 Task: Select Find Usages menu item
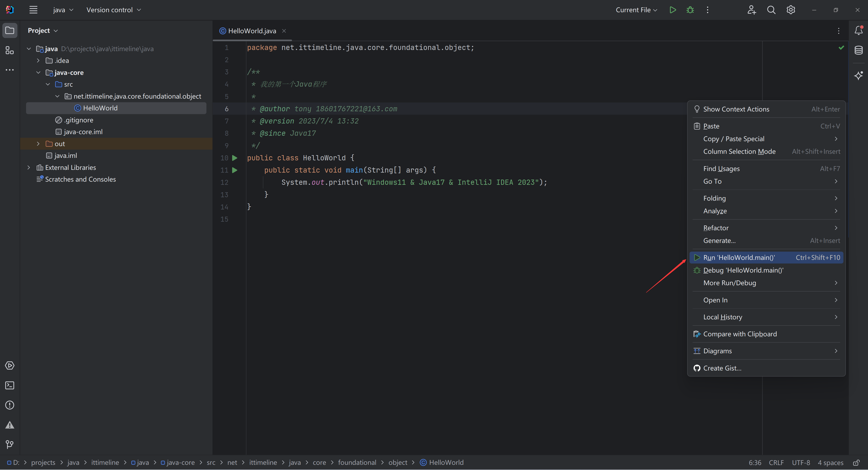[766, 169]
